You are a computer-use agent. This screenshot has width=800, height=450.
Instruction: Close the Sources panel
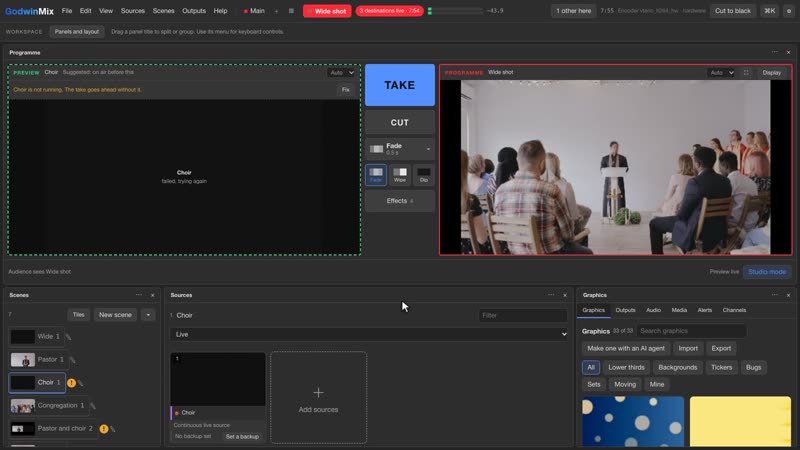565,295
